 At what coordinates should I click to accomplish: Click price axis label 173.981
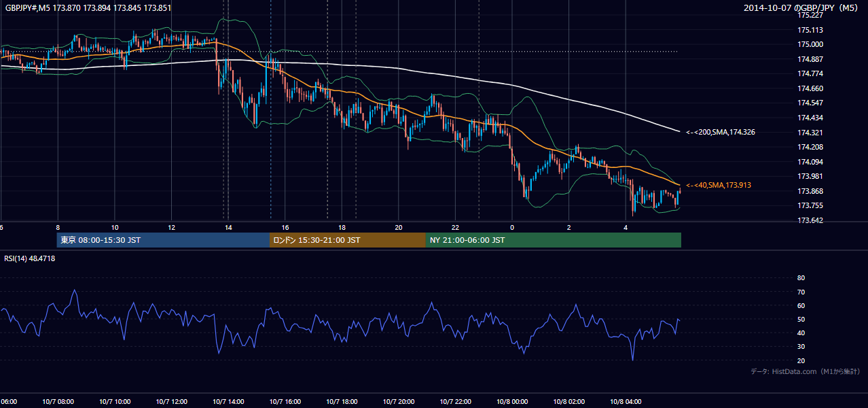click(810, 176)
